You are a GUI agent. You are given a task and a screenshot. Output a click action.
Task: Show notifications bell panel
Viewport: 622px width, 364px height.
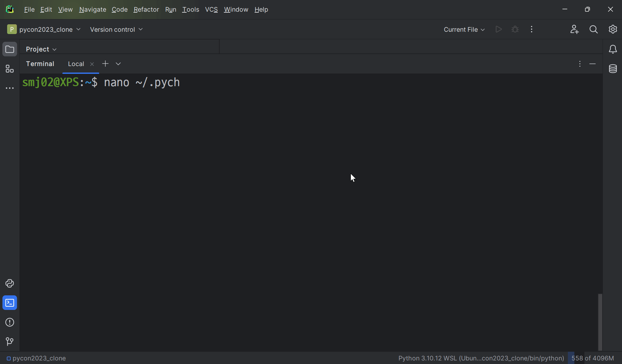coord(613,49)
